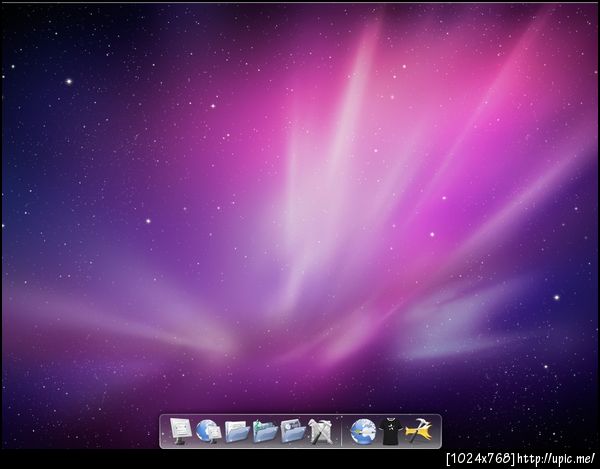The image size is (600, 469).
Task: Open the network globe with monitor dock icon
Action: [209, 432]
